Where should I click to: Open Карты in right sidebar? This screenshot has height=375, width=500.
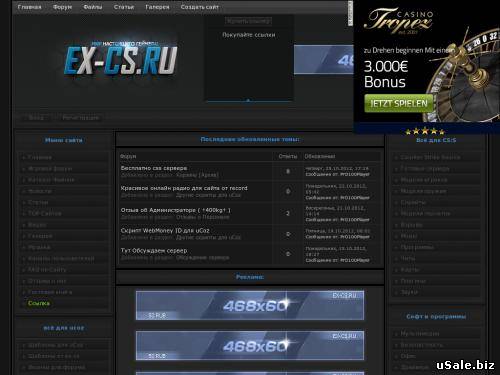(x=410, y=270)
